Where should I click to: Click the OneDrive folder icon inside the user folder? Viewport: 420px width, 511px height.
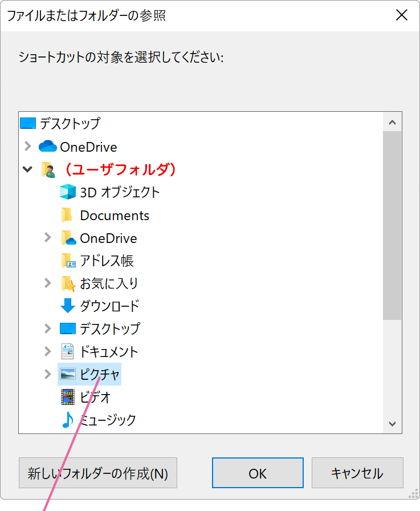click(x=68, y=238)
